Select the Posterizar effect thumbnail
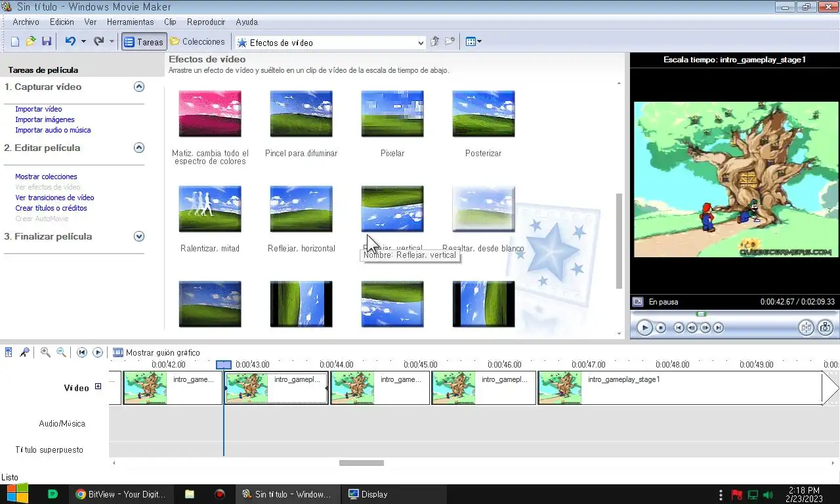 click(x=484, y=114)
